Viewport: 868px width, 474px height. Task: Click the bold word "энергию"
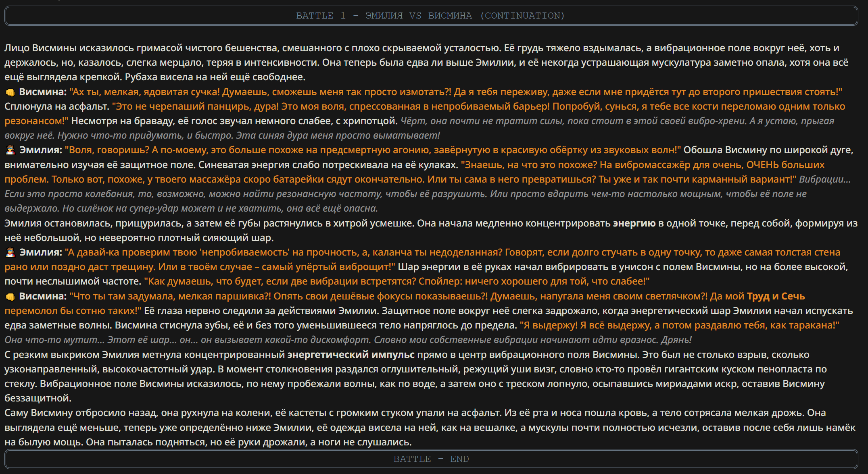tap(634, 223)
